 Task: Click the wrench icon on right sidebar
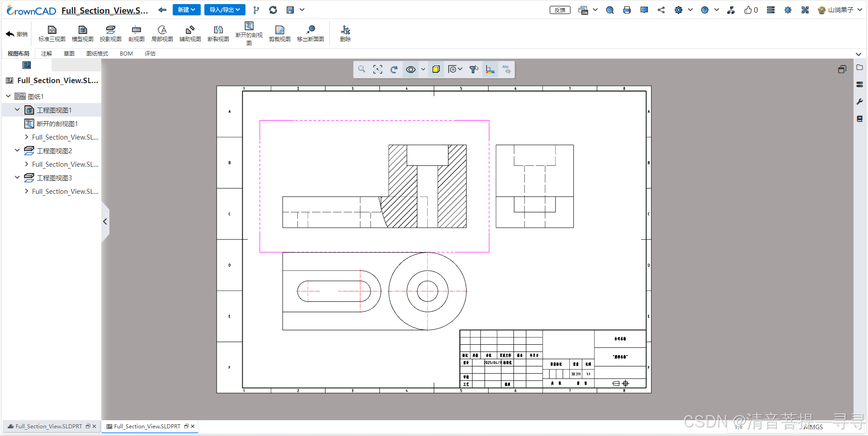click(860, 102)
